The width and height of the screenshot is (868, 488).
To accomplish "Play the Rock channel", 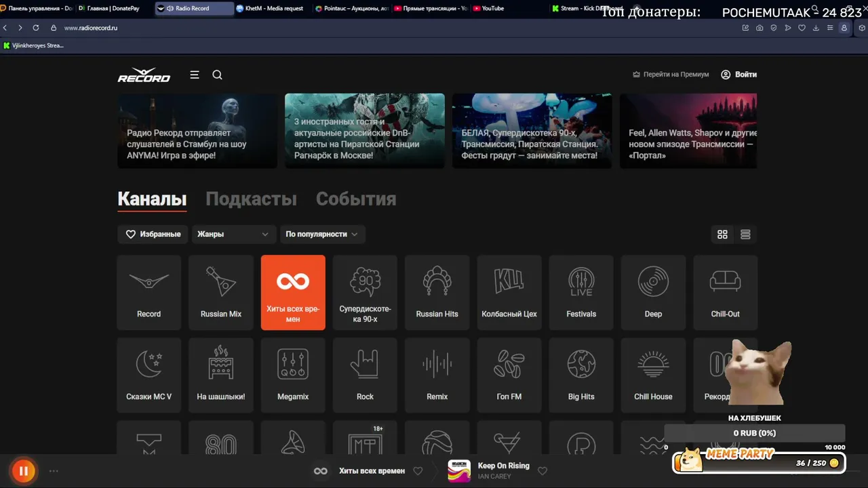I will point(365,375).
